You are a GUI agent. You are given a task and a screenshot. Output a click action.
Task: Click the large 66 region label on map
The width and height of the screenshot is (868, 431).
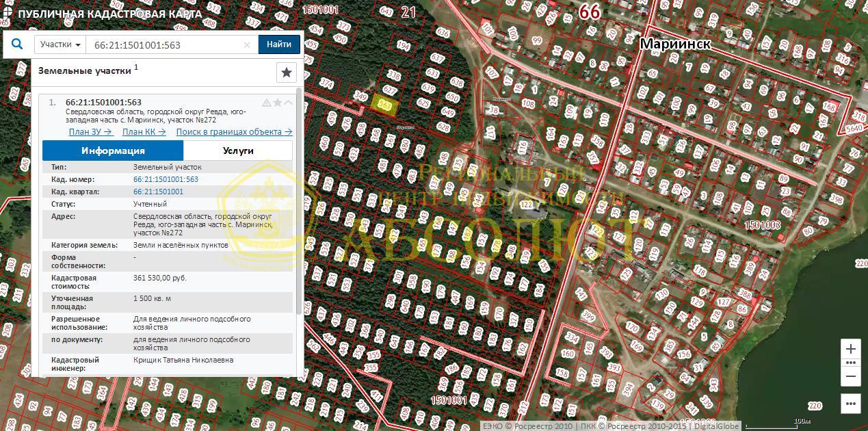pyautogui.click(x=590, y=12)
